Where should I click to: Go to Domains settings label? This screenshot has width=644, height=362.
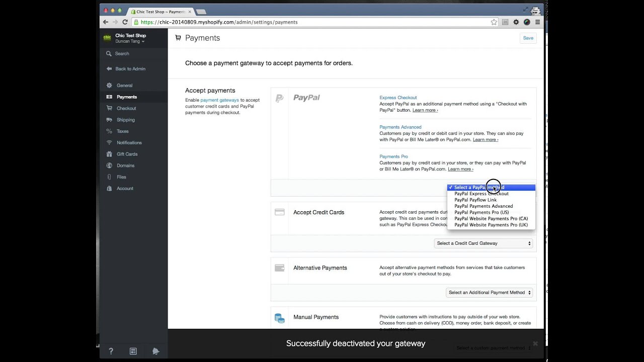click(126, 165)
